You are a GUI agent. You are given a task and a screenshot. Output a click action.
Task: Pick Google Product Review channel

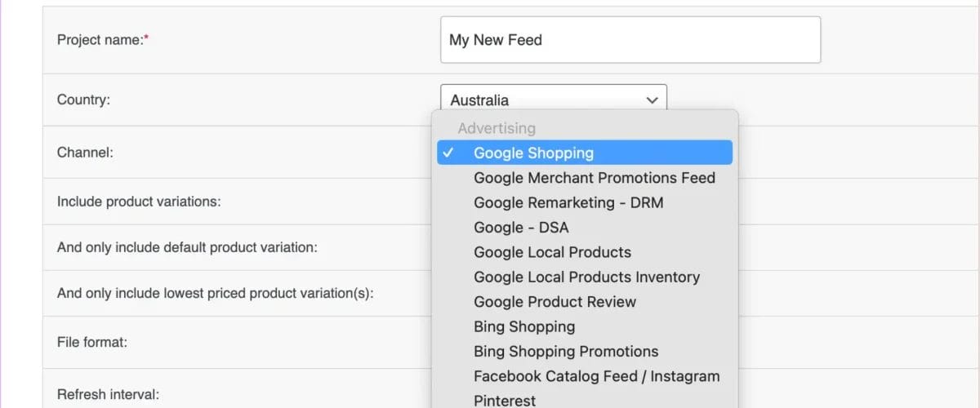[555, 302]
